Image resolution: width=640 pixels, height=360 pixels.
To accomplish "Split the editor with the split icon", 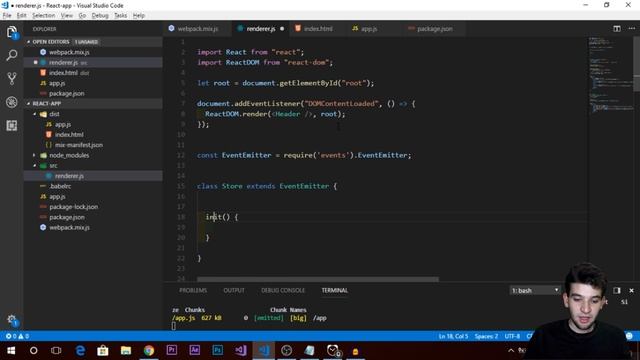I will 617,29.
